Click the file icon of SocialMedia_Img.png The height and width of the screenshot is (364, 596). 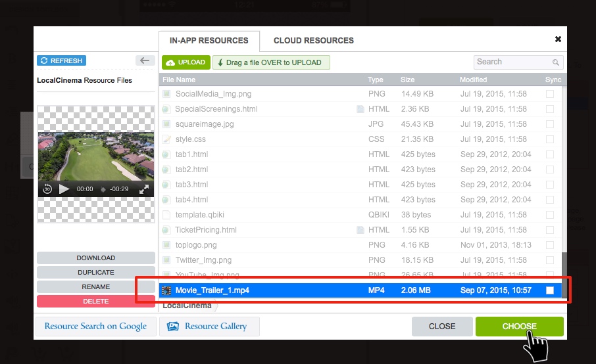point(166,94)
